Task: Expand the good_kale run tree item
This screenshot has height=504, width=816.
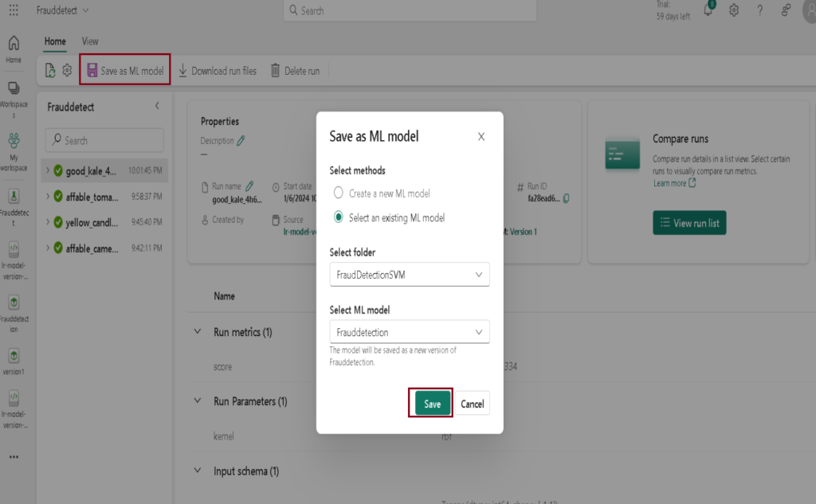Action: 48,170
